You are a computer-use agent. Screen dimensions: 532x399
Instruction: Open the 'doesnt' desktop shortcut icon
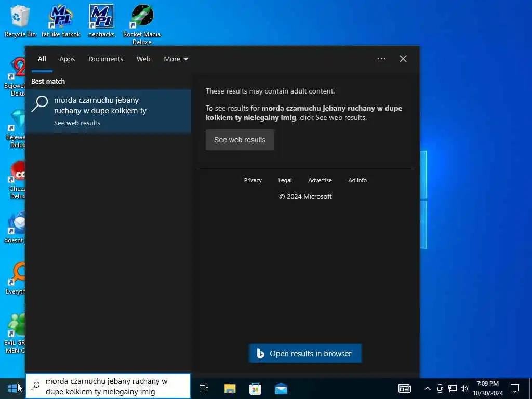(14, 228)
